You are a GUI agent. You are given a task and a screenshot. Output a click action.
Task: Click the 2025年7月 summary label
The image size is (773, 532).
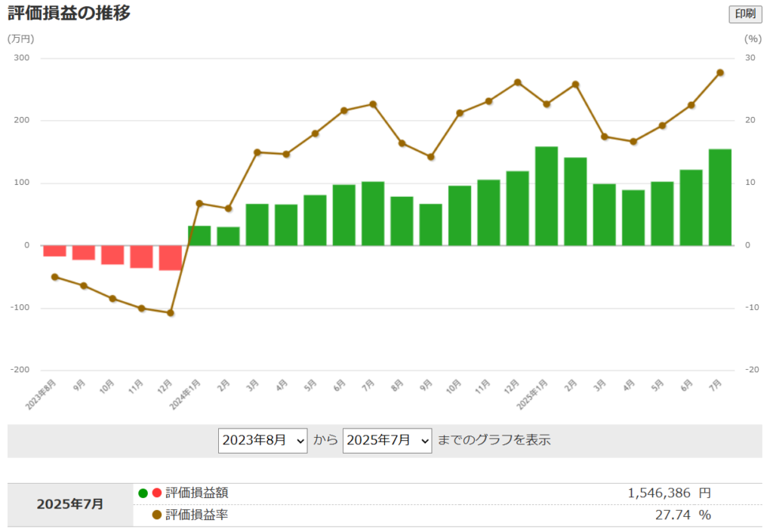click(x=70, y=504)
